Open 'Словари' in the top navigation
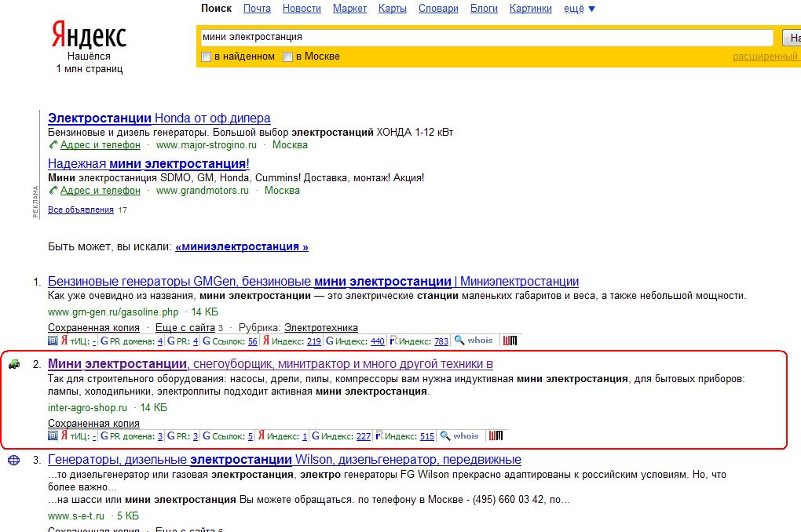The height and width of the screenshot is (532, 801). pos(438,9)
